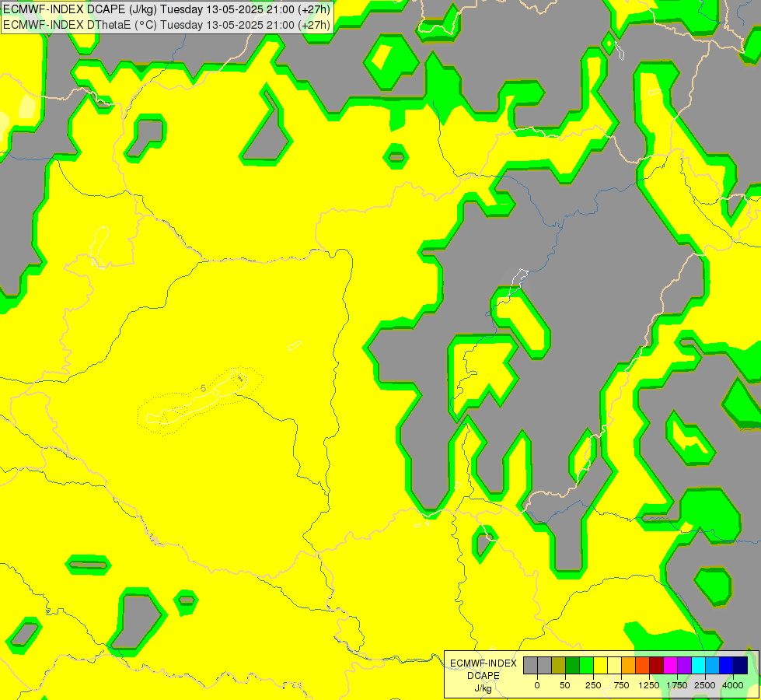Click the DCAPE (J/kg) header line
This screenshot has width=761, height=700.
166,9
